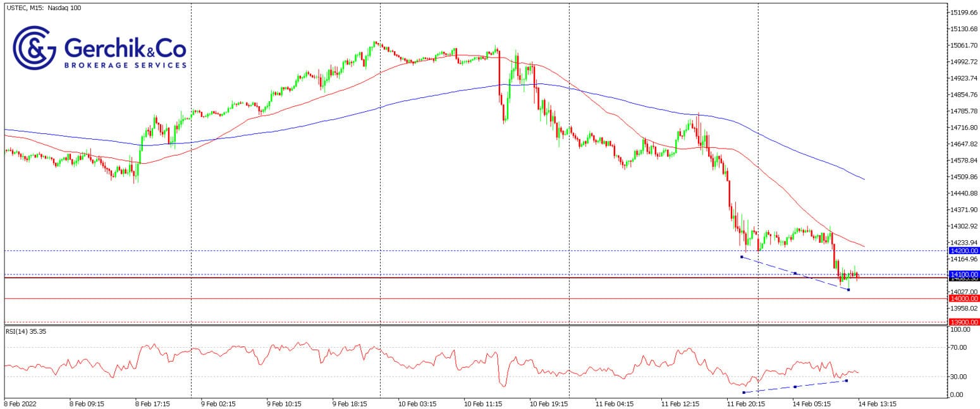Select the RSI trendline's left starting handle
Image resolution: width=980 pixels, height=409 pixels.
744,393
